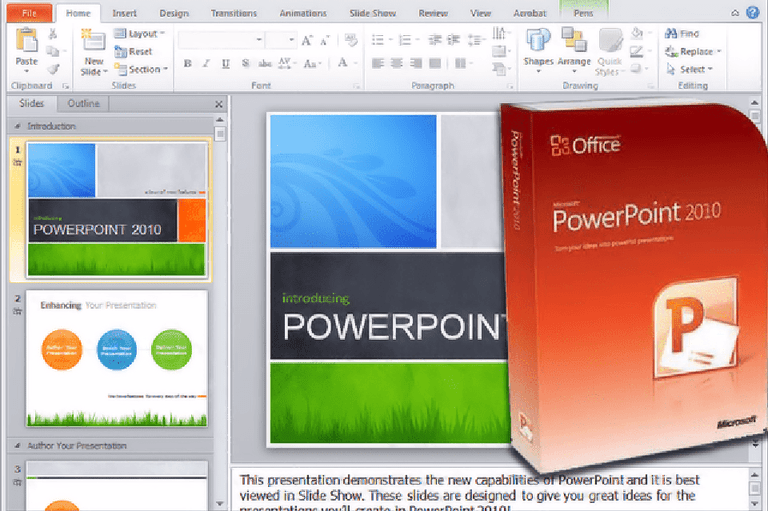Open the font name combo box
The width and height of the screenshot is (768, 511).
click(220, 39)
